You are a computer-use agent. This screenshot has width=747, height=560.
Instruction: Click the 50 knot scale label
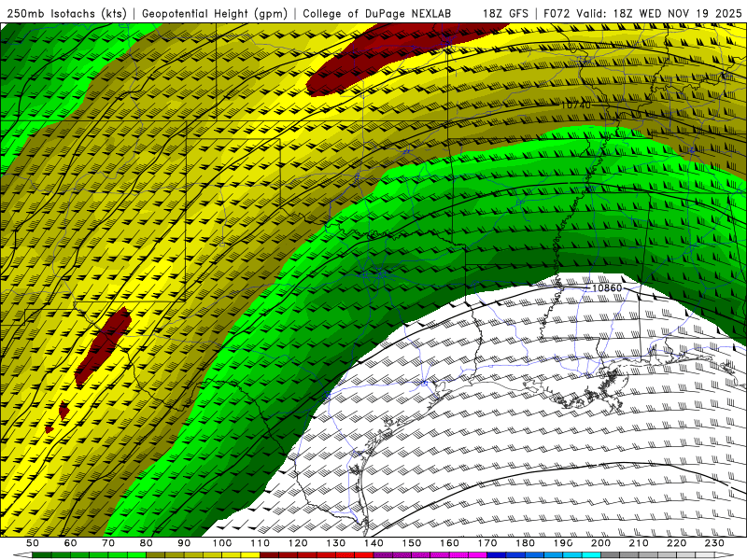33,543
